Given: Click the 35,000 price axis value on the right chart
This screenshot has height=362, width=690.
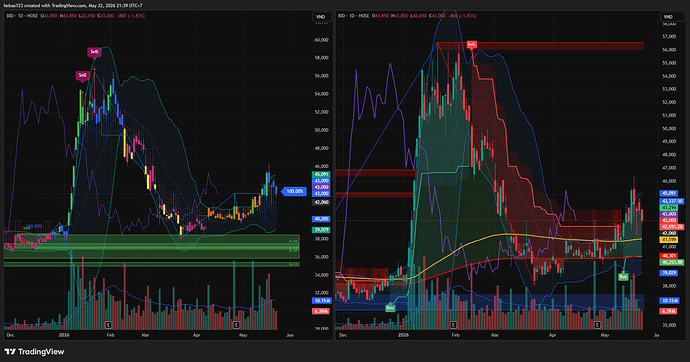Looking at the screenshot, I should (669, 325).
